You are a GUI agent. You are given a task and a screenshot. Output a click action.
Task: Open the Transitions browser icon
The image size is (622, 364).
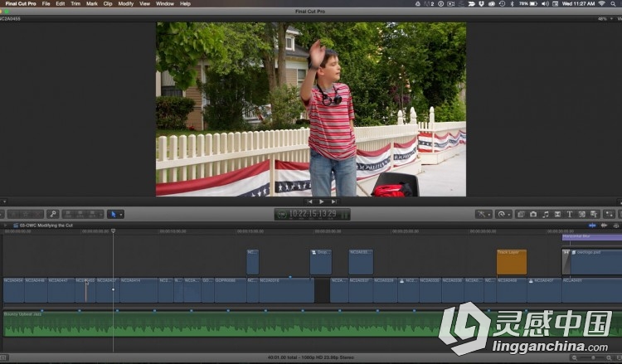click(x=557, y=215)
